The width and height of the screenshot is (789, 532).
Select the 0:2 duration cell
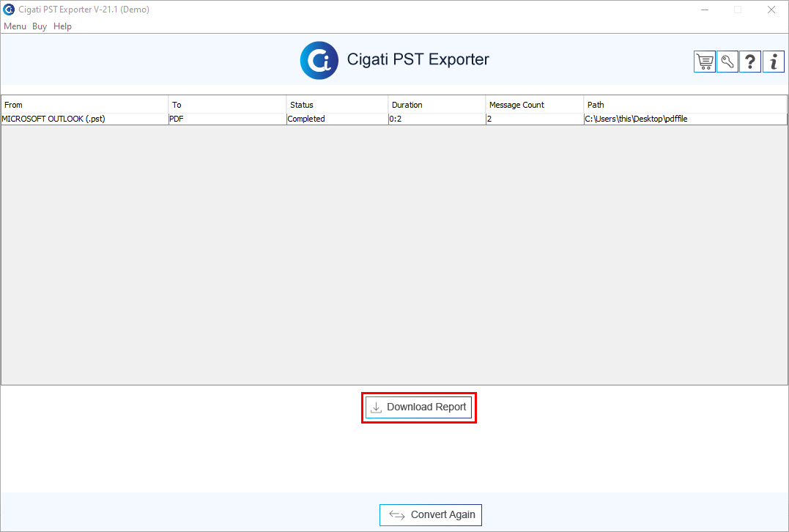(437, 119)
